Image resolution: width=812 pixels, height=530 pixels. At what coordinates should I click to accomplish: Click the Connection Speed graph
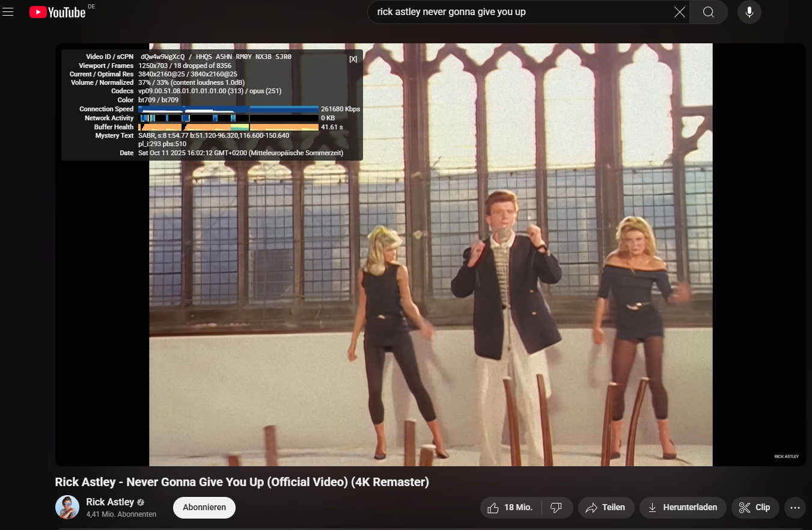228,109
